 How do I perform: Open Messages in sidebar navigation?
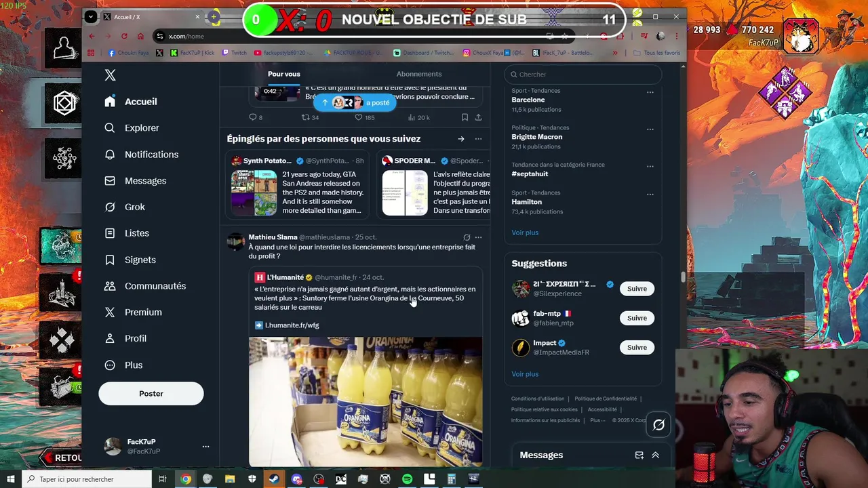135,181
